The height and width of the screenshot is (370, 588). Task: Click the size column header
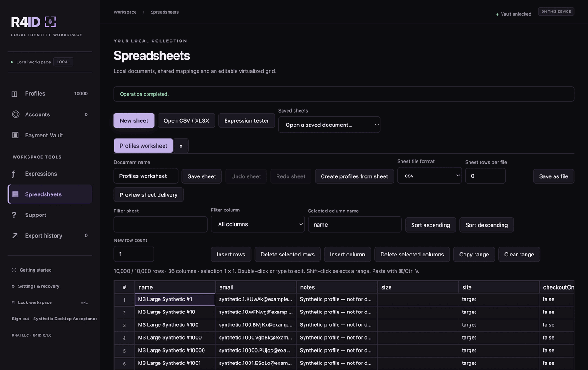pos(418,287)
